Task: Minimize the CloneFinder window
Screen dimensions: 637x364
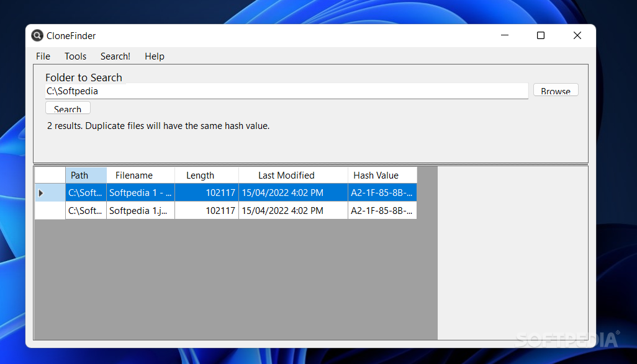Action: click(505, 35)
